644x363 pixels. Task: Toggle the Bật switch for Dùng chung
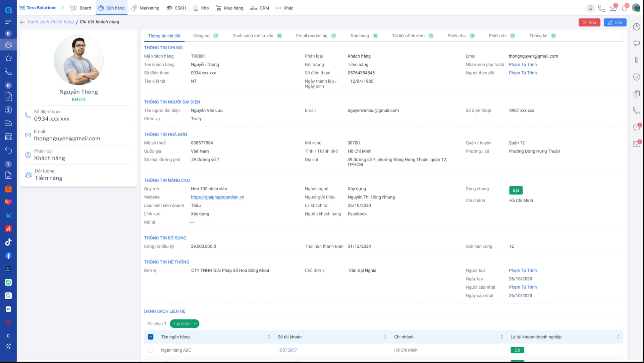pyautogui.click(x=516, y=190)
